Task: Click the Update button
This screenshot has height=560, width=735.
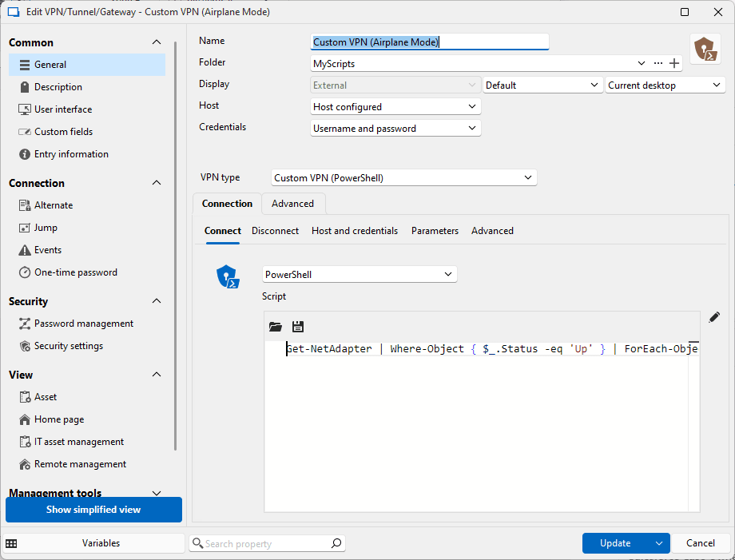Action: point(615,543)
